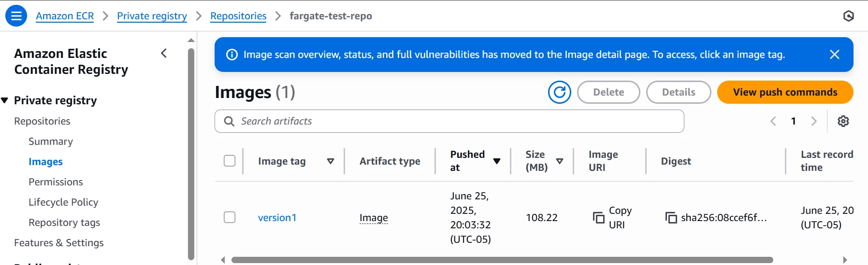Click the Details button
The width and height of the screenshot is (868, 265).
point(679,92)
